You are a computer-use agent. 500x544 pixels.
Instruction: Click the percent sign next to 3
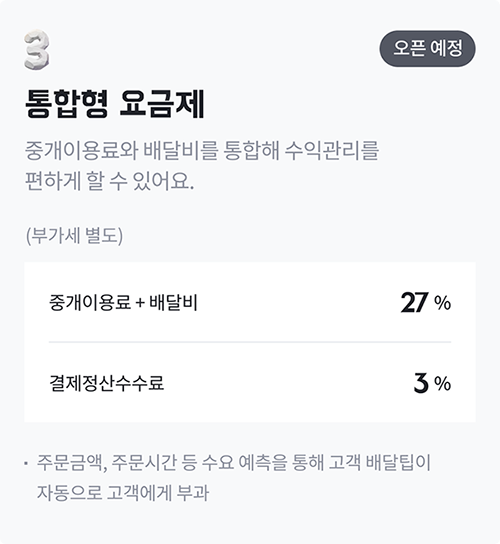tap(442, 384)
